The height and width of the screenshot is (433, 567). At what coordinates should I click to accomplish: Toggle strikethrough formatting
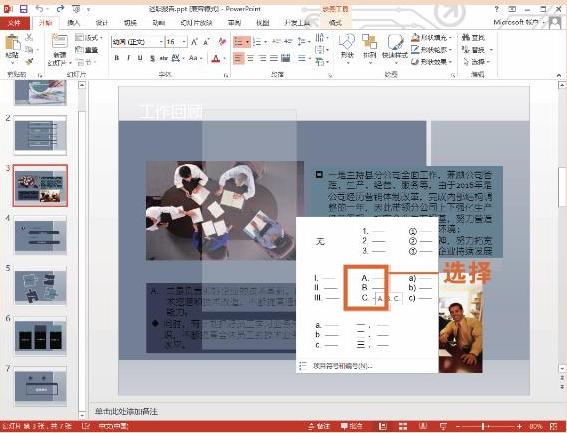coord(164,58)
